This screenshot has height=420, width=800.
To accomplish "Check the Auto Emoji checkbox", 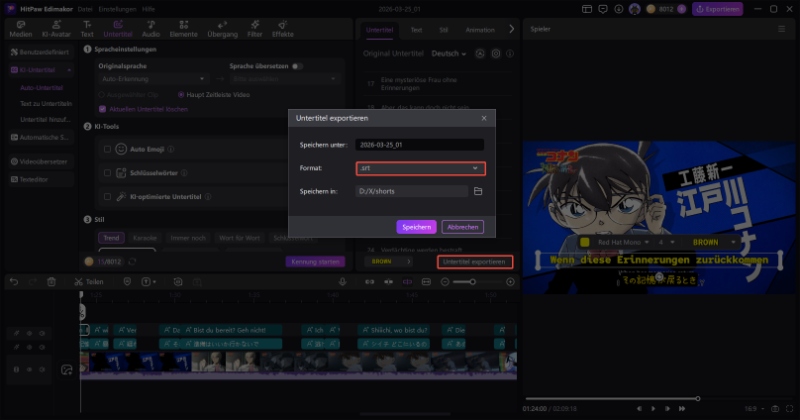I will click(107, 149).
